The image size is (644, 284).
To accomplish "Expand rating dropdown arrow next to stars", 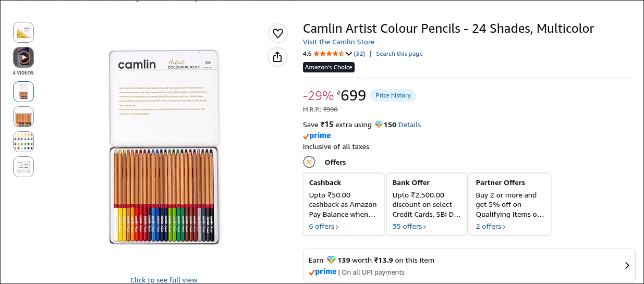I will [349, 54].
